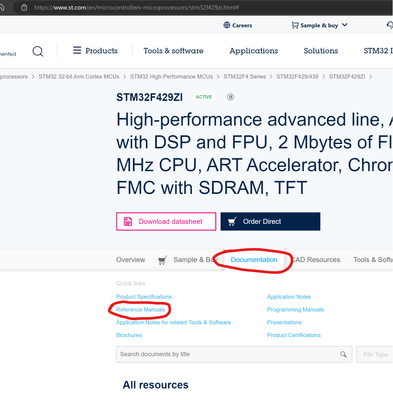Open the Tools & software menu
The image size is (393, 400).
pyautogui.click(x=173, y=51)
